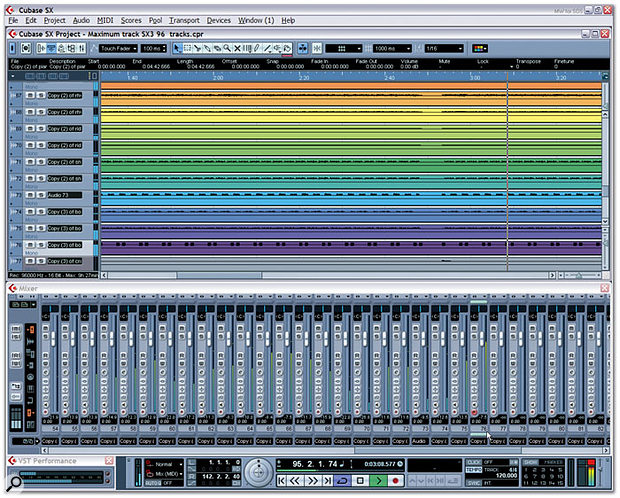
Task: Open the 1/16 quantize dropdown
Action: coord(444,48)
